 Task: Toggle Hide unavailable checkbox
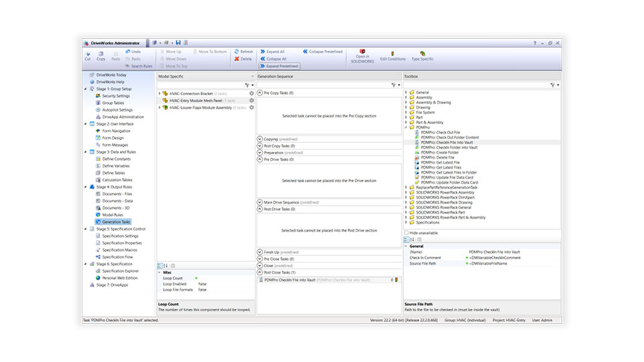point(407,233)
